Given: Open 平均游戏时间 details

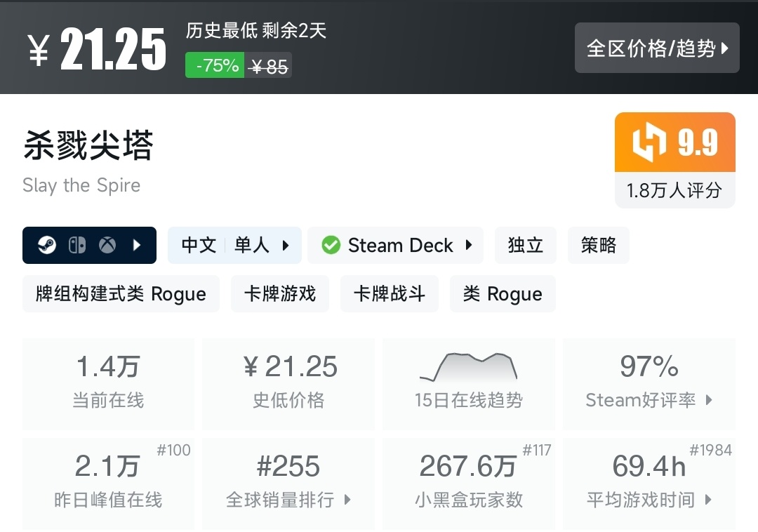Looking at the screenshot, I should (649, 484).
